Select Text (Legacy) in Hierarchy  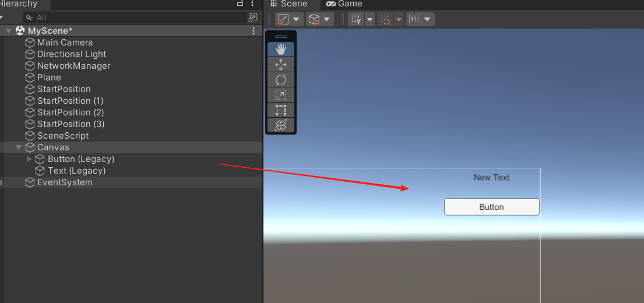click(76, 171)
